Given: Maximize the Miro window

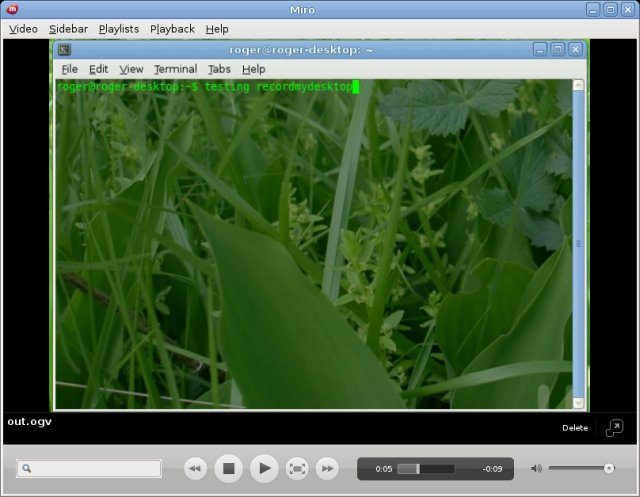Looking at the screenshot, I should coord(610,9).
